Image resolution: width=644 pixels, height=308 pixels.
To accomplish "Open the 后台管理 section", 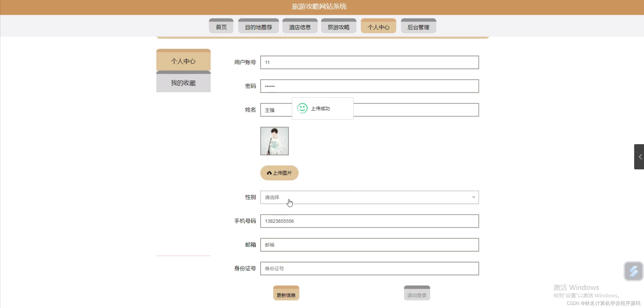I will [418, 26].
